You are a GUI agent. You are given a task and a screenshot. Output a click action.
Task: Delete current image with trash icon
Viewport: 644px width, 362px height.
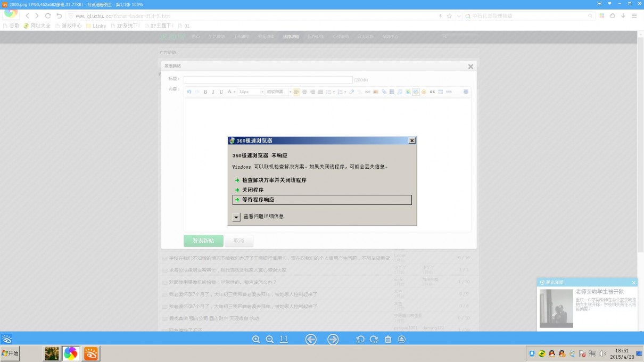point(388,340)
